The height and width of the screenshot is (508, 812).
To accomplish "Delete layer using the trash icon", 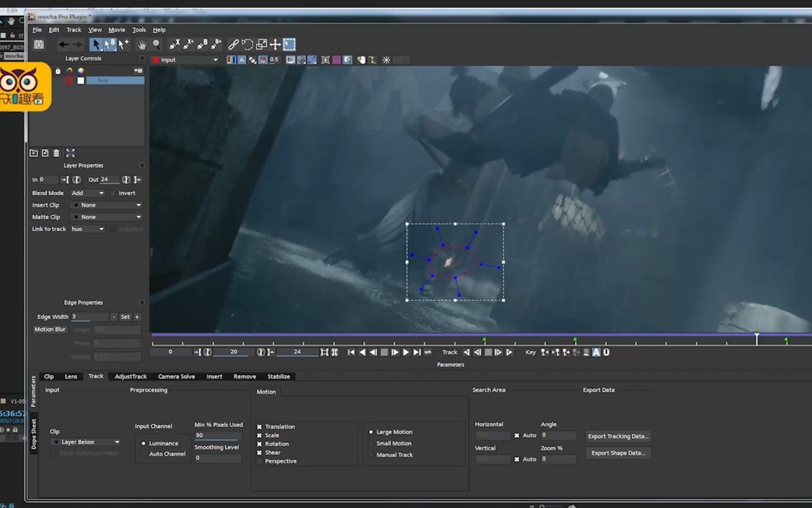I will tap(57, 153).
